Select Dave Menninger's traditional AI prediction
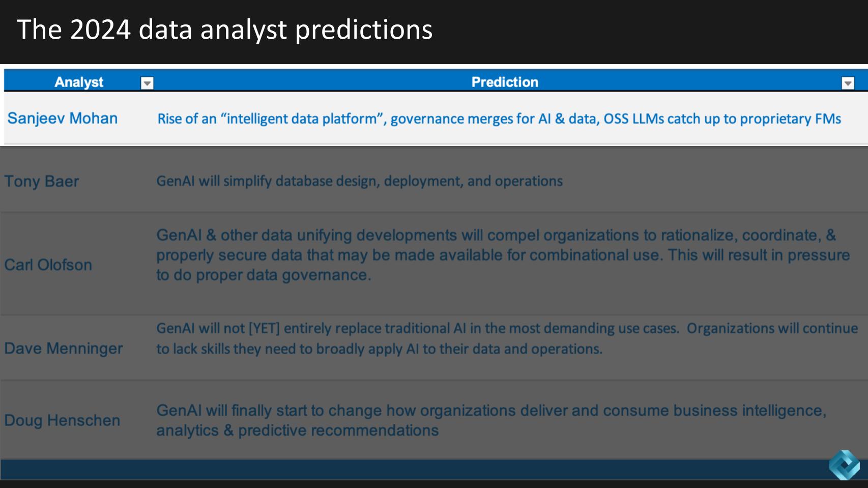The width and height of the screenshot is (868, 488). point(507,338)
